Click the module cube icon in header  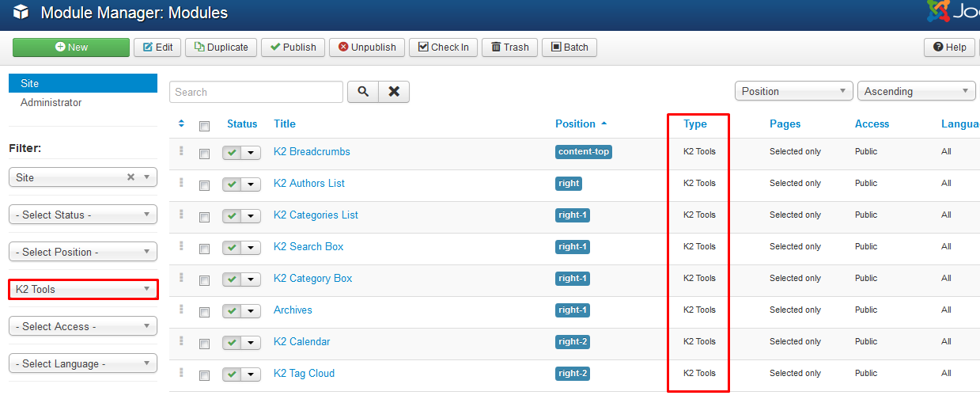click(x=21, y=13)
